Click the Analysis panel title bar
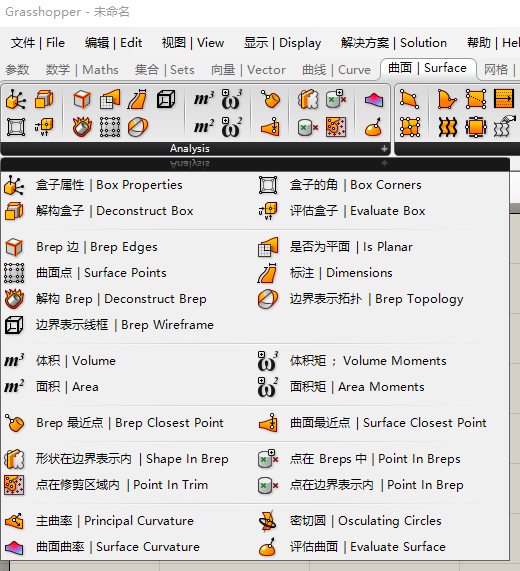 189,149
